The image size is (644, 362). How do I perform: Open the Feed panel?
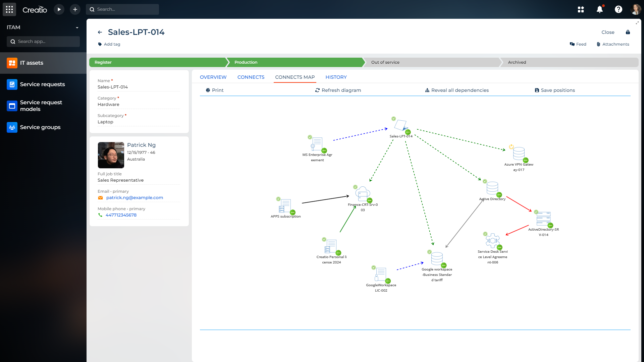(x=578, y=44)
